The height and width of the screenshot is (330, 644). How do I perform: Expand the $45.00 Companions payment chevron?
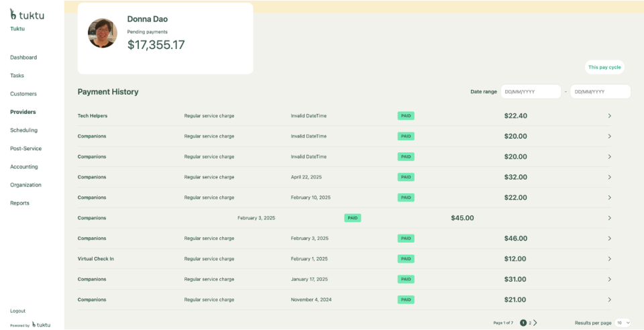coord(609,218)
